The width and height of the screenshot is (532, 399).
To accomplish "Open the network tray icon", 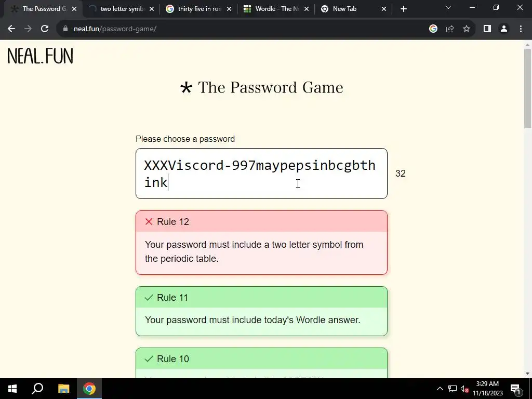I will click(453, 389).
